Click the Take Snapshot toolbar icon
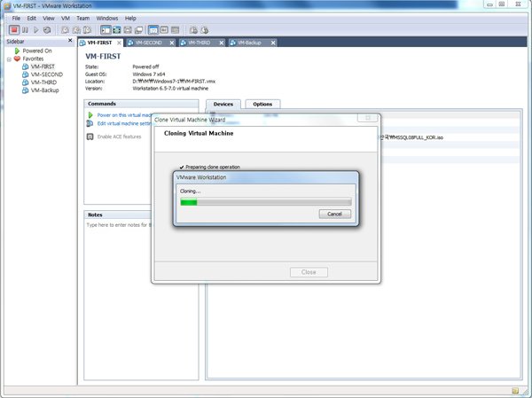This screenshot has width=532, height=398. 65,30
